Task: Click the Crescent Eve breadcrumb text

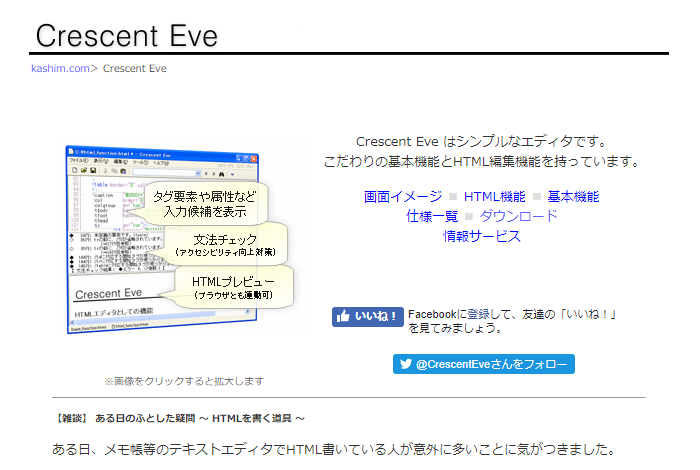Action: click(134, 68)
